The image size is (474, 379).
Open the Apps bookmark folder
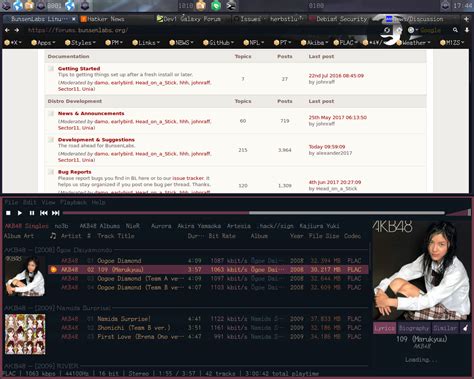[43, 43]
